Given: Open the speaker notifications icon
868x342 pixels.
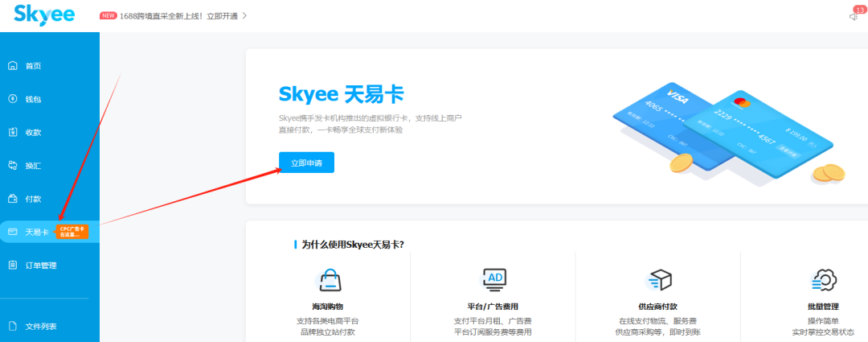Looking at the screenshot, I should [x=853, y=17].
